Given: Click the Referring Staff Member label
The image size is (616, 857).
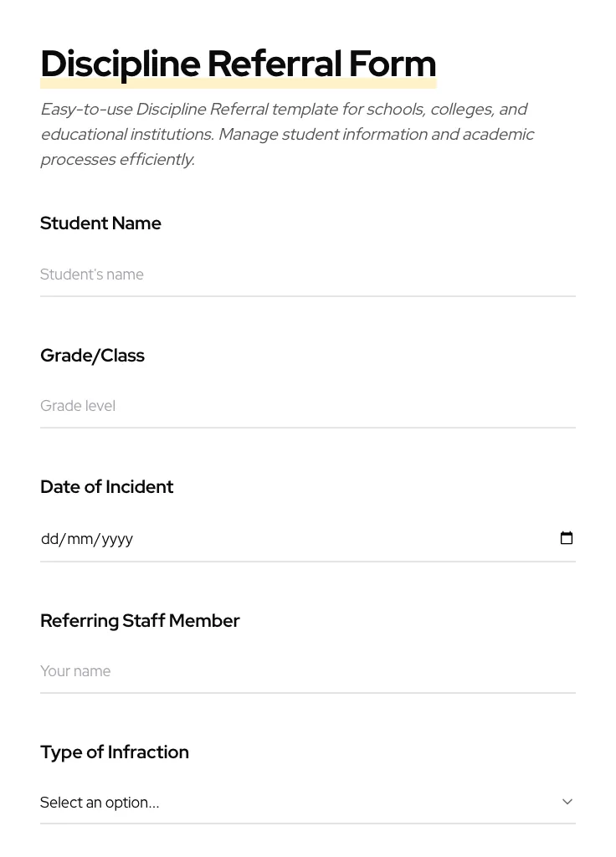Looking at the screenshot, I should tap(140, 621).
